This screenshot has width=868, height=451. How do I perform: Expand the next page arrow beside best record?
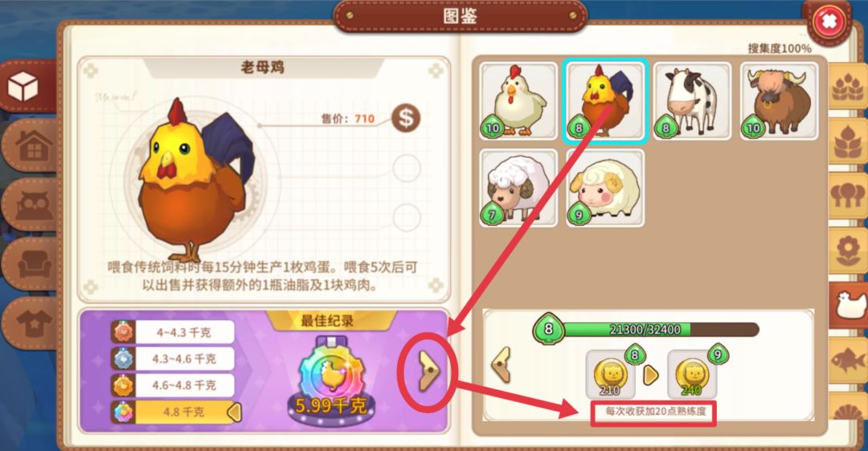(428, 371)
